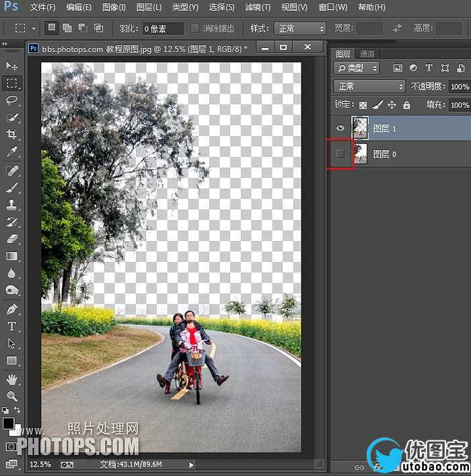The image size is (471, 476).
Task: Click the intersect with selection icon
Action: (99, 28)
